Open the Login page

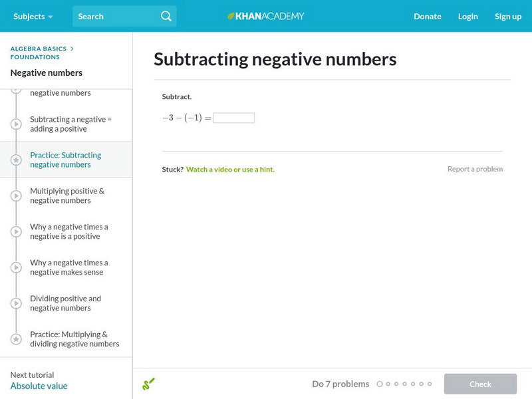click(467, 16)
